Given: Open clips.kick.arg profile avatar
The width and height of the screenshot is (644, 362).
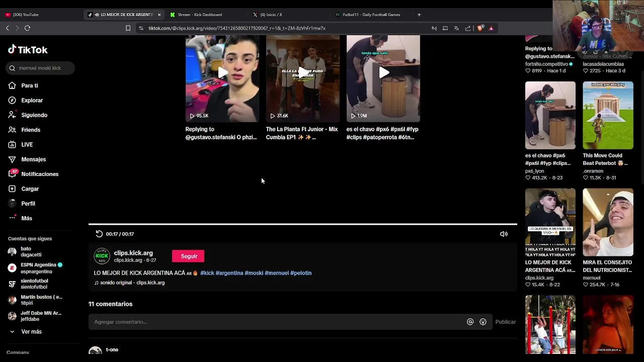Looking at the screenshot, I should pyautogui.click(x=102, y=256).
